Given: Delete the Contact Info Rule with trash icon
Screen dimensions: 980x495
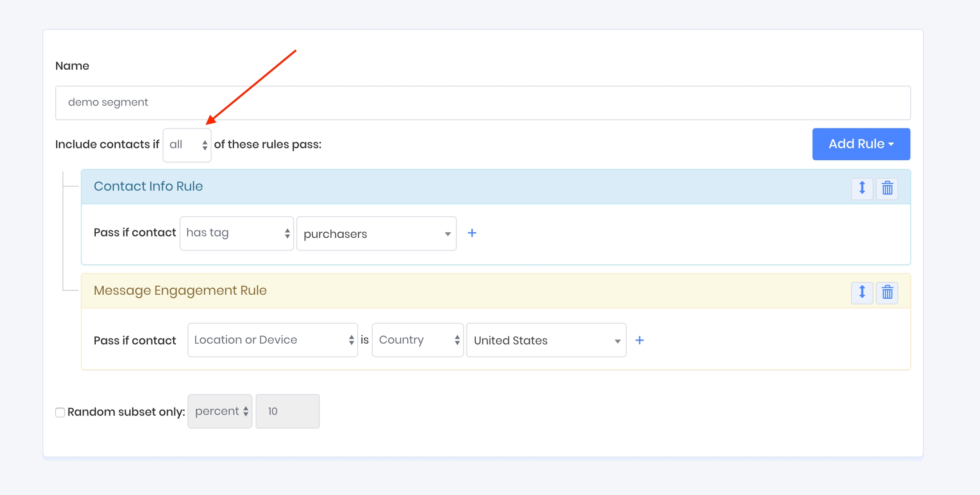Looking at the screenshot, I should coord(887,188).
